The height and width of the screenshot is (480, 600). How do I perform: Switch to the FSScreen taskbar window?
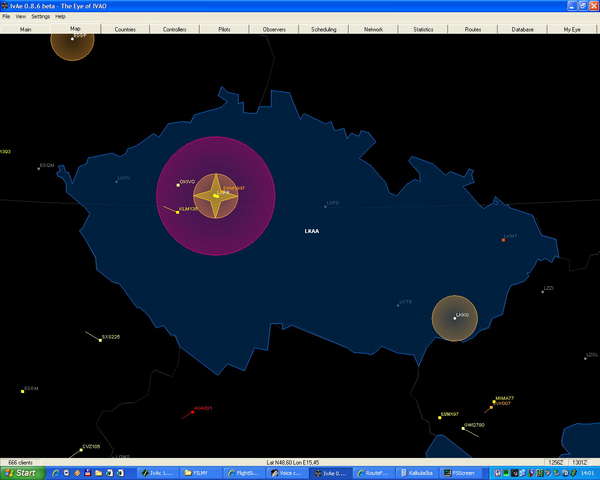pos(461,473)
